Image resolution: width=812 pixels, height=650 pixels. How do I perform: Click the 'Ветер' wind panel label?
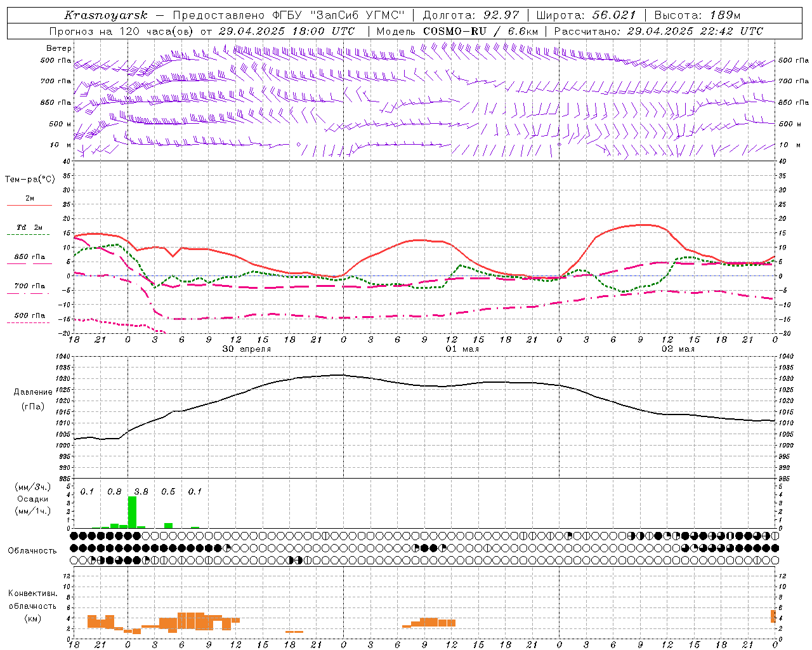(x=59, y=48)
